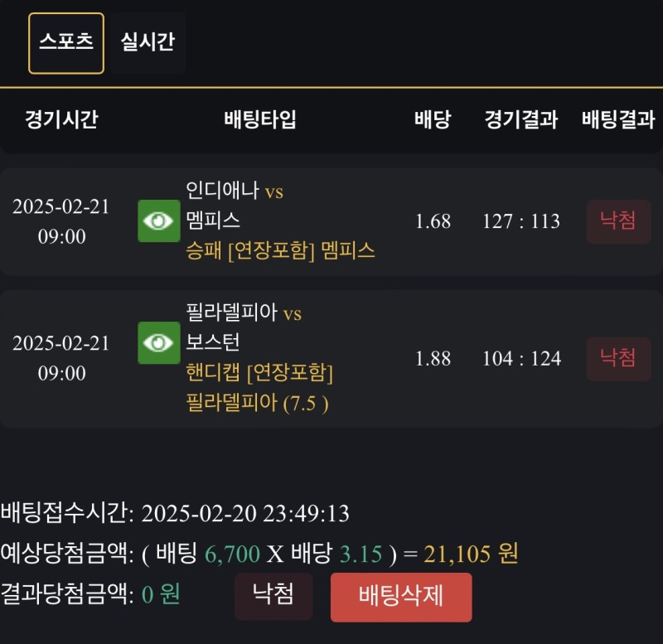Click the 1.88 odds value
The height and width of the screenshot is (644, 663).
pos(433,358)
